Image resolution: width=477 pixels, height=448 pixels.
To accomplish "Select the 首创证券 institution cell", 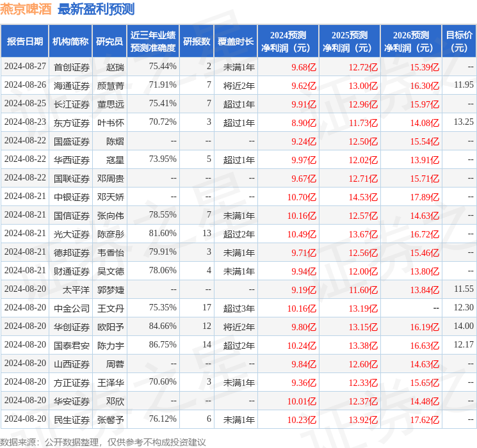I will pyautogui.click(x=72, y=67).
